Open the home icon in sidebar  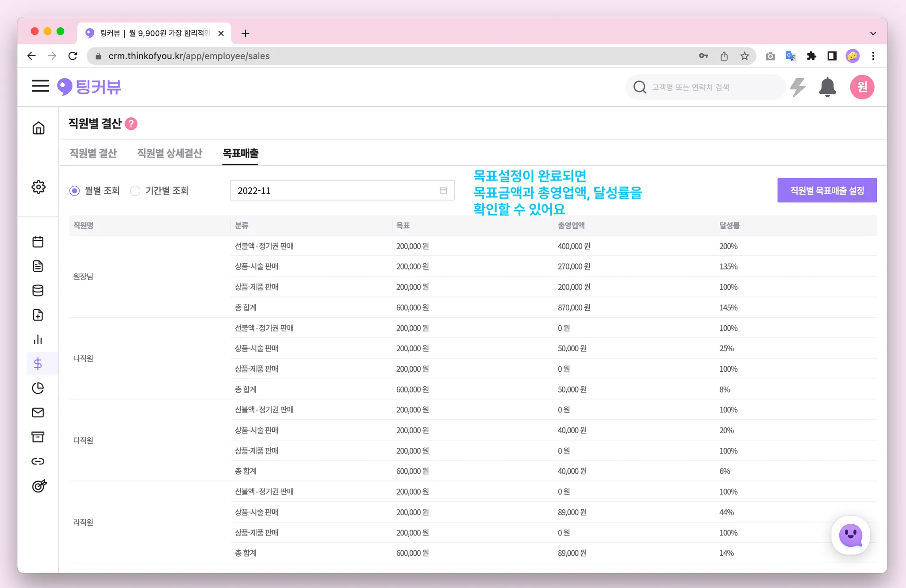pyautogui.click(x=38, y=128)
